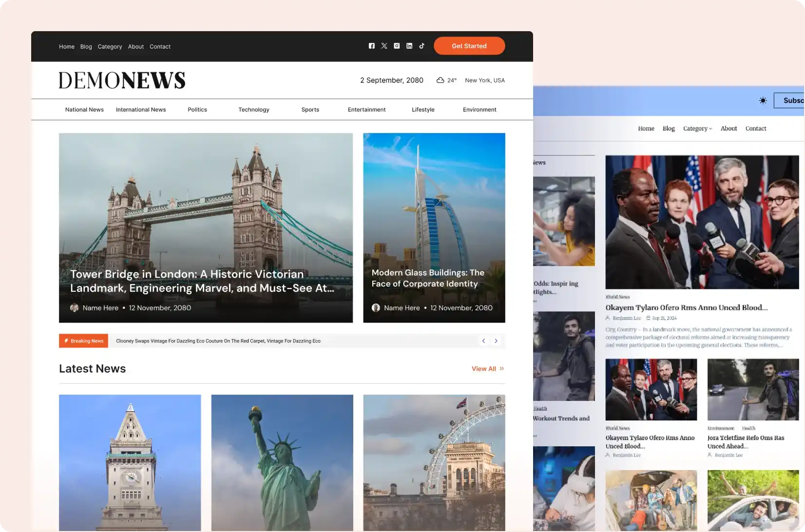Advance to next breaking news headline
The width and height of the screenshot is (805, 532).
pyautogui.click(x=496, y=341)
